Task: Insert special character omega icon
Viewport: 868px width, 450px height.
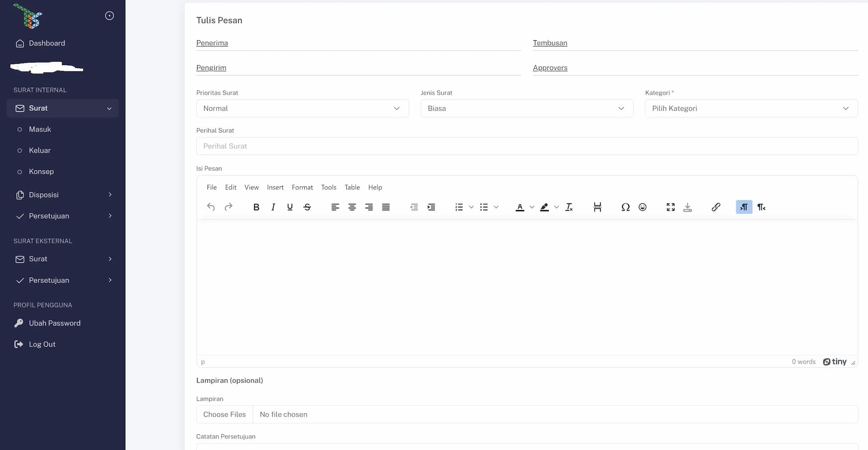Action: point(625,207)
